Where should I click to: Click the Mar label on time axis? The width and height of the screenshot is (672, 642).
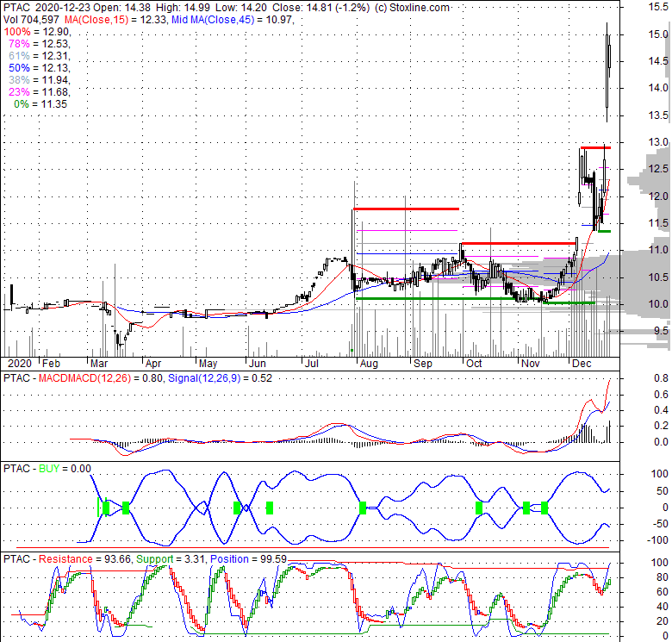coord(99,364)
